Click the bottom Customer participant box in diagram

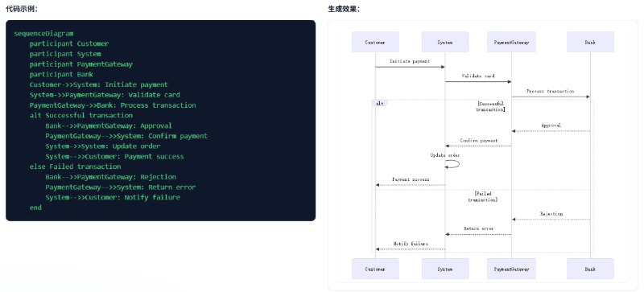pos(375,269)
